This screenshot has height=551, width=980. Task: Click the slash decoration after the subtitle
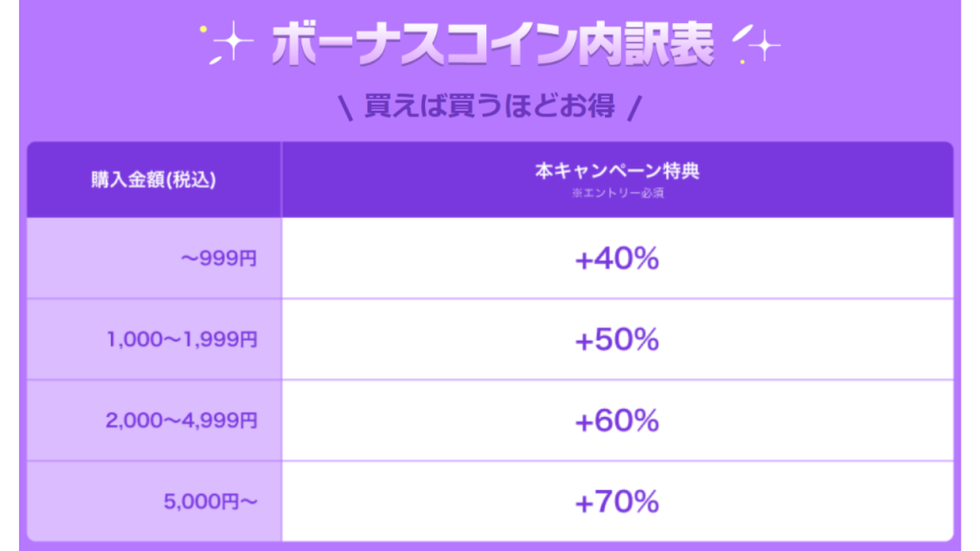tap(632, 106)
